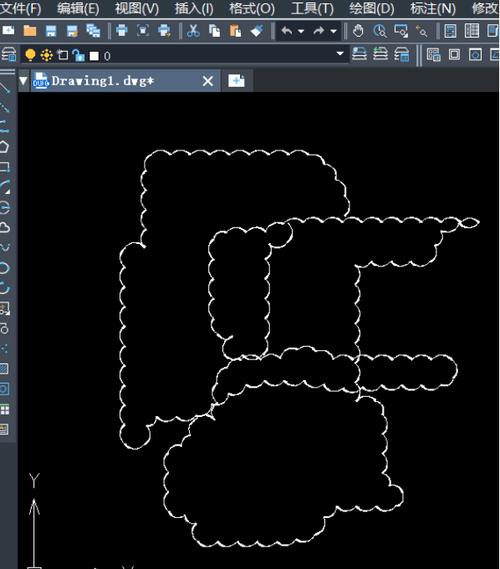The width and height of the screenshot is (500, 569).
Task: Toggle layer 0 lock padlock
Action: 78,55
